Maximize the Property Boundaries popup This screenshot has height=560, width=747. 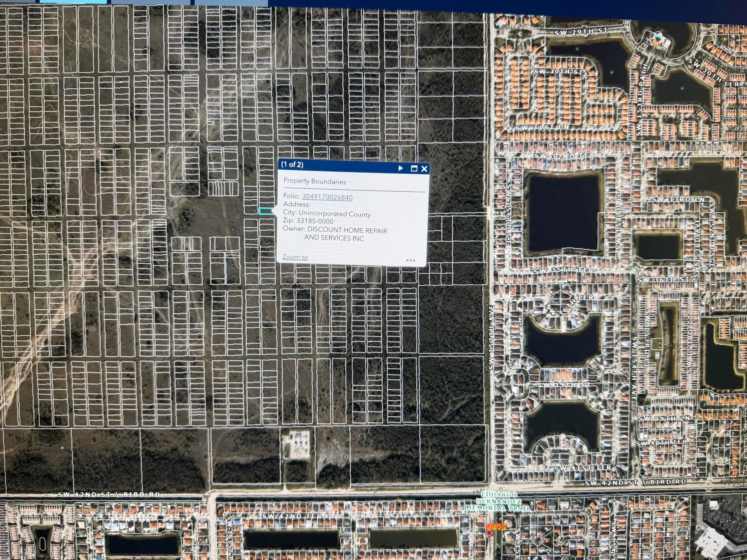pyautogui.click(x=414, y=169)
